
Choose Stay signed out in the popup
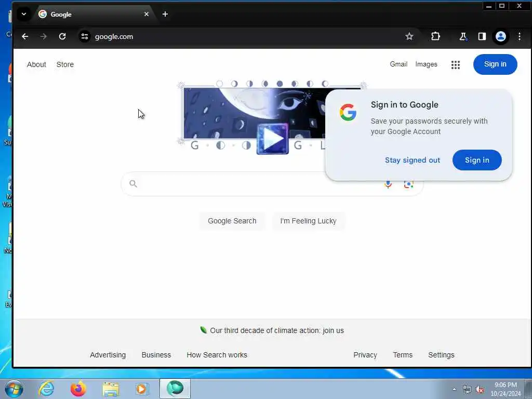[x=412, y=160]
